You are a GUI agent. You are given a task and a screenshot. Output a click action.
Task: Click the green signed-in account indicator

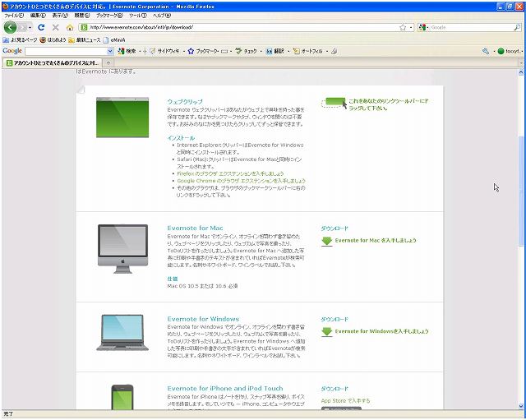coord(510,51)
